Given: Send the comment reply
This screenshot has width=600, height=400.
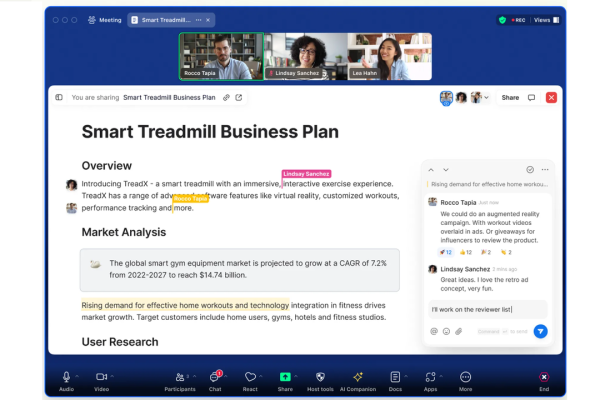Looking at the screenshot, I should click(x=540, y=331).
